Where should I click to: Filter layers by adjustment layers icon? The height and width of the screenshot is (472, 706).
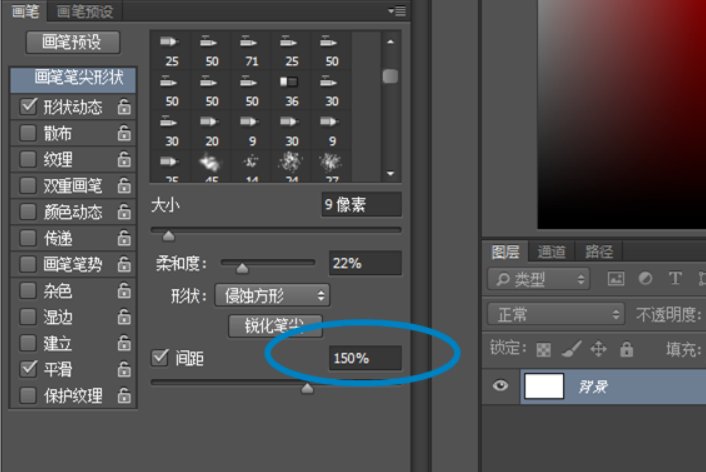coord(645,279)
